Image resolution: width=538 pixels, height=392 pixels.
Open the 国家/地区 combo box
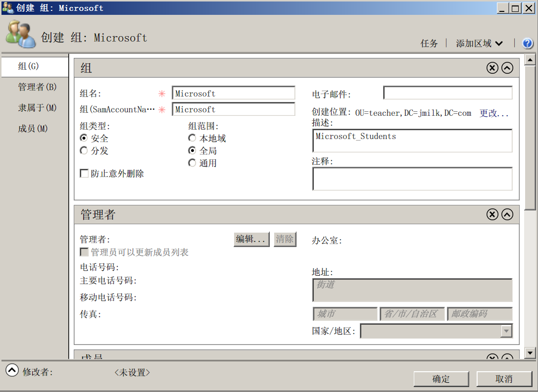437,331
